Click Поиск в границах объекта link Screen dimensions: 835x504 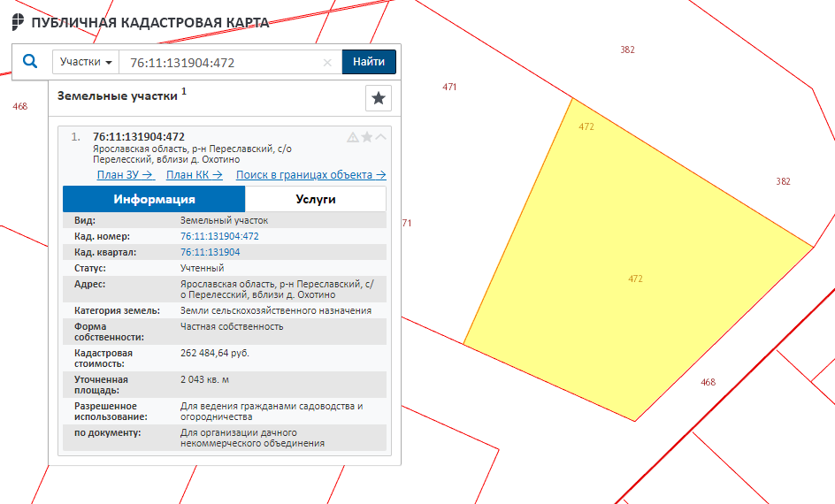pyautogui.click(x=311, y=174)
